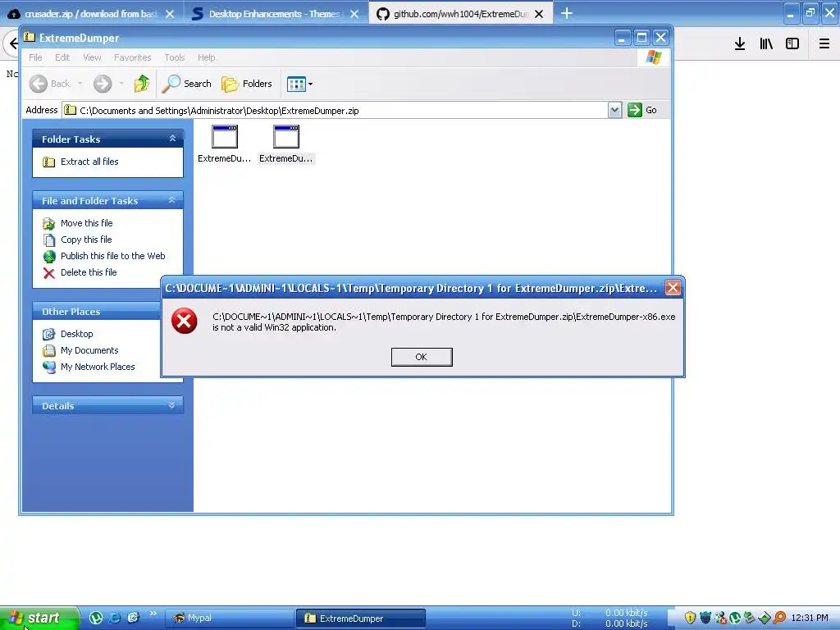Open the View menu
This screenshot has height=630, width=840.
coord(92,57)
